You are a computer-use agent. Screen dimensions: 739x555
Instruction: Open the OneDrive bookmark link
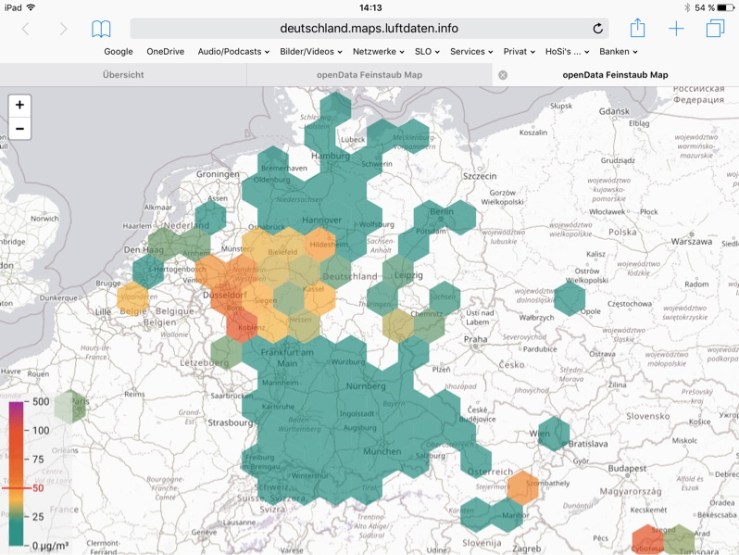tap(165, 51)
